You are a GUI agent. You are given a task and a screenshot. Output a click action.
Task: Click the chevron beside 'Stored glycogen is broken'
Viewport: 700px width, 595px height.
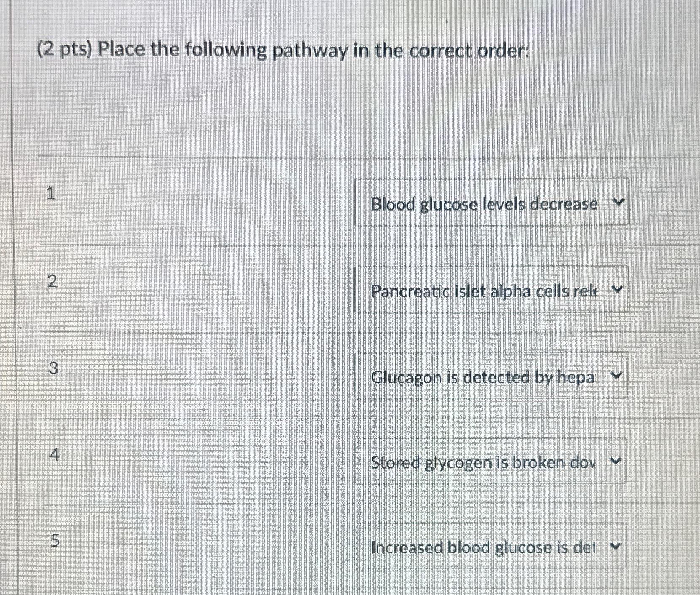point(616,461)
